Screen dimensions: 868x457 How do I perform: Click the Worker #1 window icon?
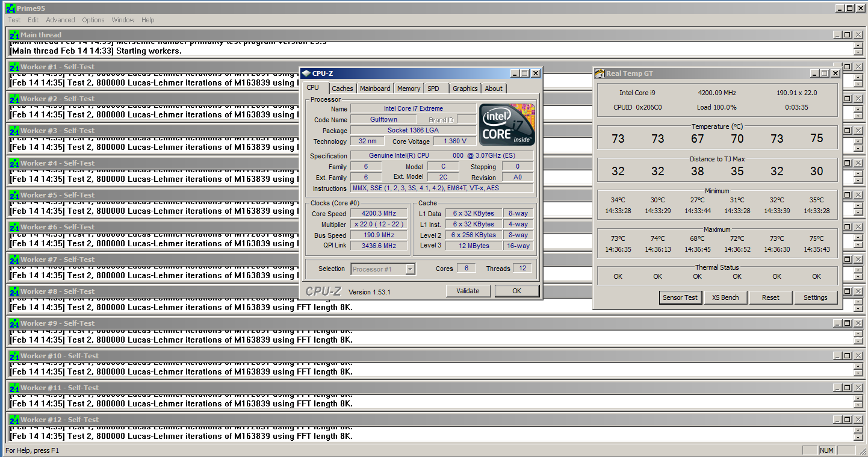coord(14,67)
